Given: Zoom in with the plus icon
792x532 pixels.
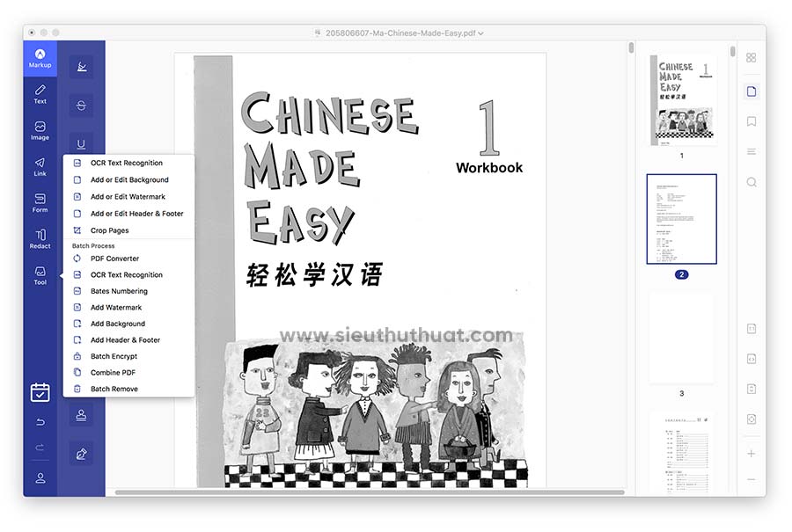Looking at the screenshot, I should tap(752, 454).
